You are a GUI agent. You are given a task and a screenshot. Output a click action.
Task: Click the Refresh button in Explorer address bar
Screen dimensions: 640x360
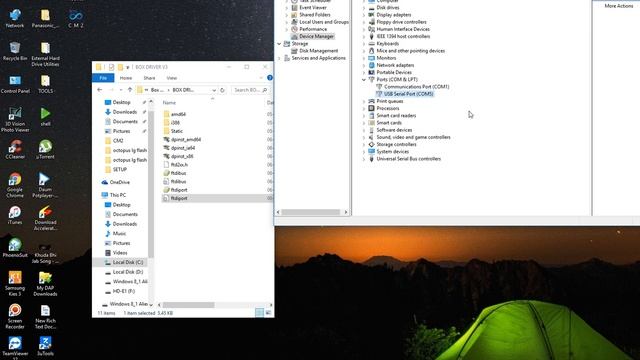click(x=222, y=90)
